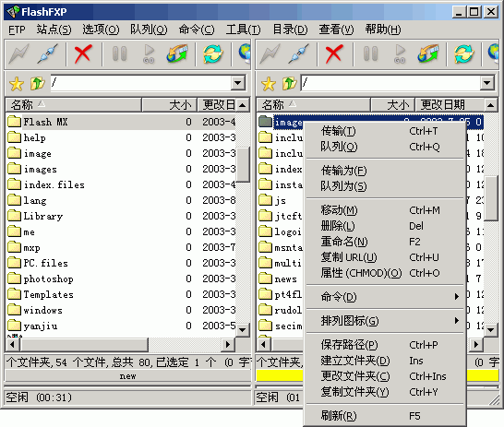
Task: Click the left pane red X abort icon
Action: point(83,53)
